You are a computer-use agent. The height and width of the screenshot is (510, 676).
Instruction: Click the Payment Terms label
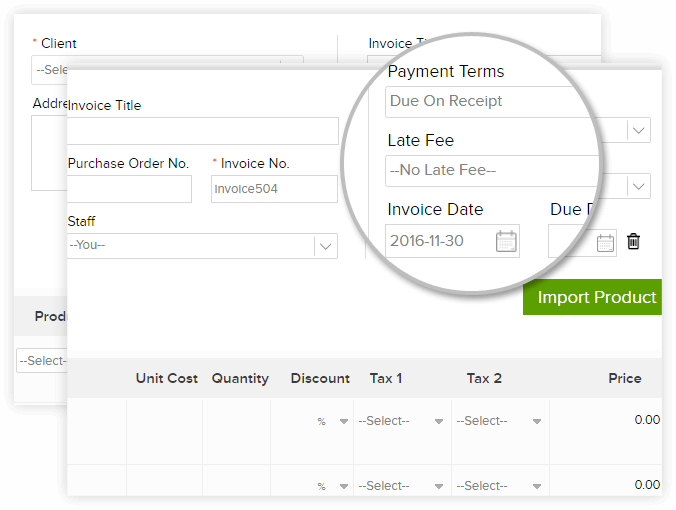446,71
